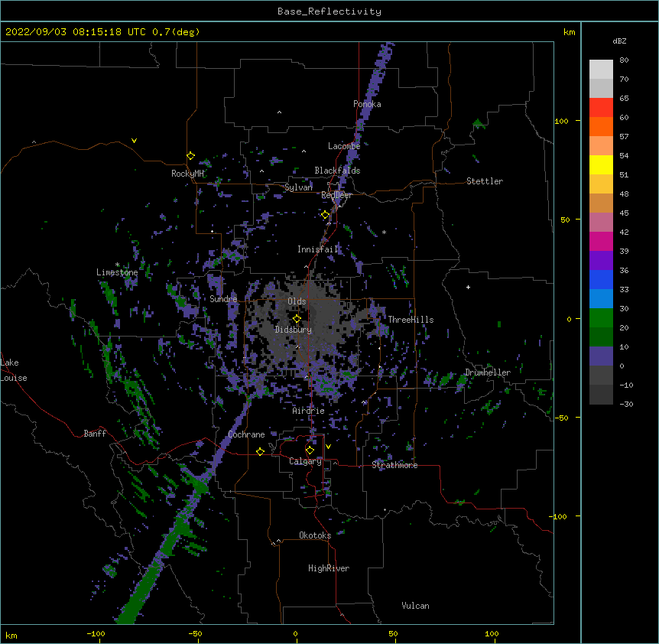Click the Airdrie city label

(309, 411)
